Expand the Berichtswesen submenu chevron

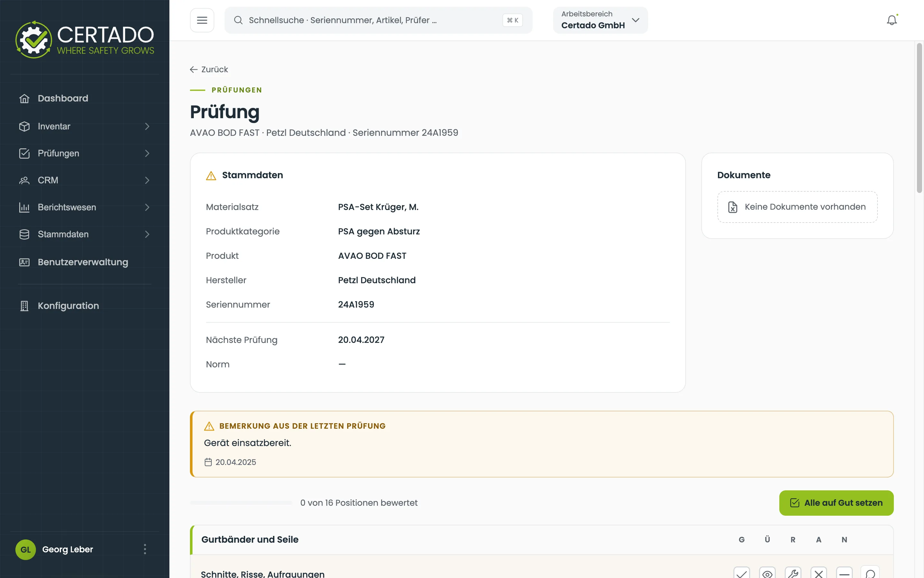(x=147, y=207)
